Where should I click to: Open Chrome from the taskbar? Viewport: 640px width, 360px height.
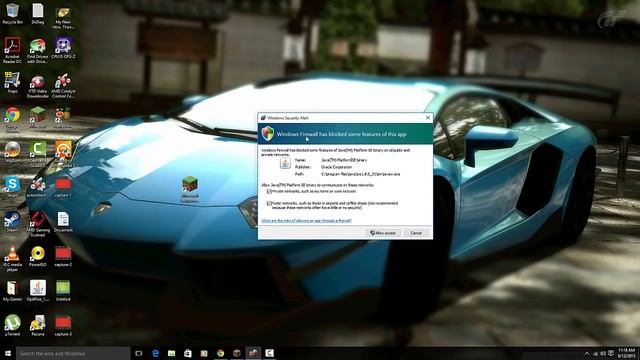tap(220, 353)
